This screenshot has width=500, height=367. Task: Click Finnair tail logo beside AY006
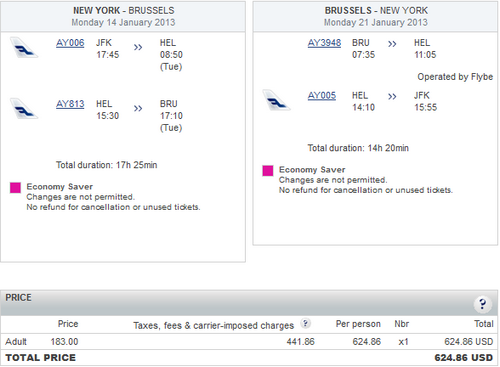[23, 48]
